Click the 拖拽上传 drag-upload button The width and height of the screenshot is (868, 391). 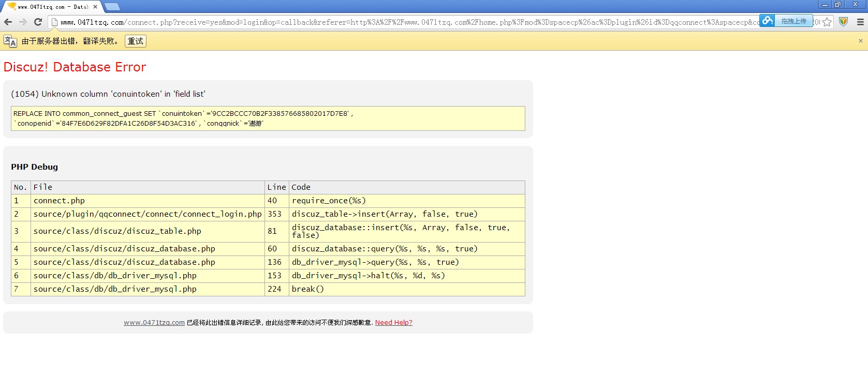pyautogui.click(x=793, y=21)
